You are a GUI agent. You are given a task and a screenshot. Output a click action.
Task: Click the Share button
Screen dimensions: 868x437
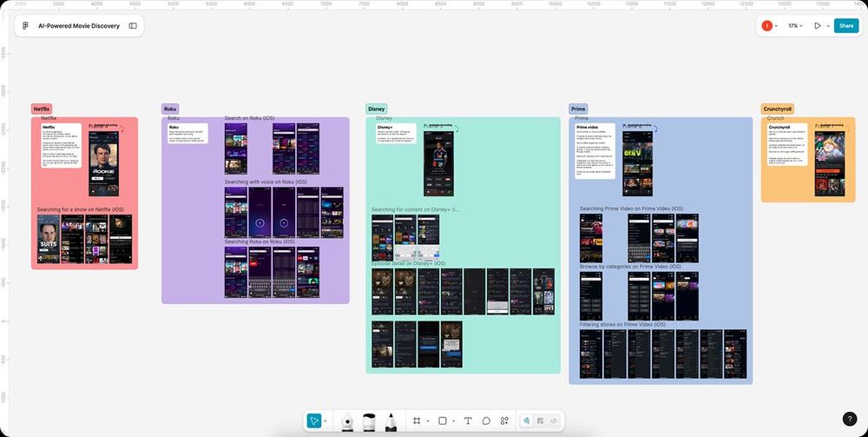tap(846, 25)
